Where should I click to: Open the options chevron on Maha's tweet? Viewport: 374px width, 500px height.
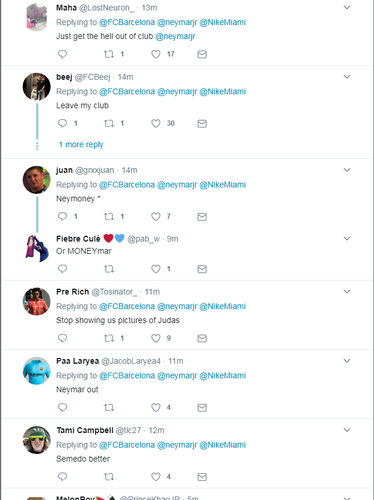point(347,7)
